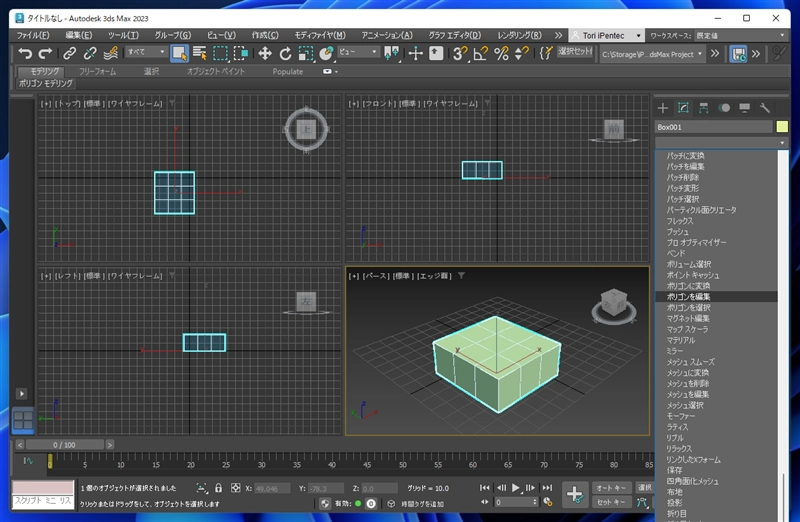Click the Bind to Space Warp icon

point(110,53)
